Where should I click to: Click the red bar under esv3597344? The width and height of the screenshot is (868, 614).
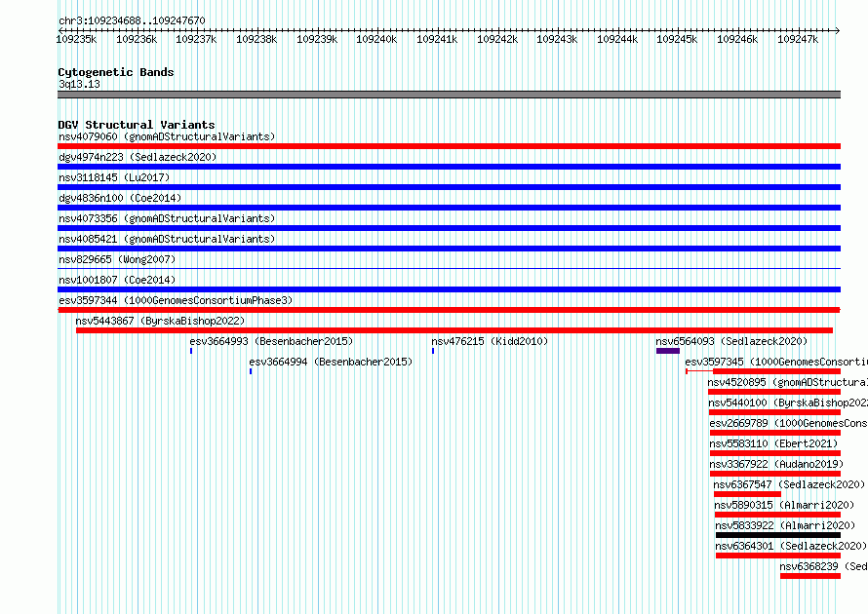449,310
